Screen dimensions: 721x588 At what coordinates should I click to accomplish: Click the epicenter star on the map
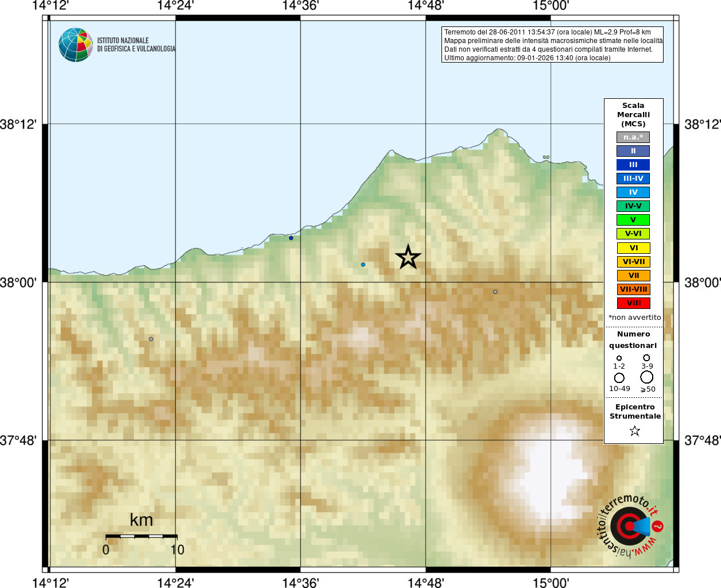point(408,257)
